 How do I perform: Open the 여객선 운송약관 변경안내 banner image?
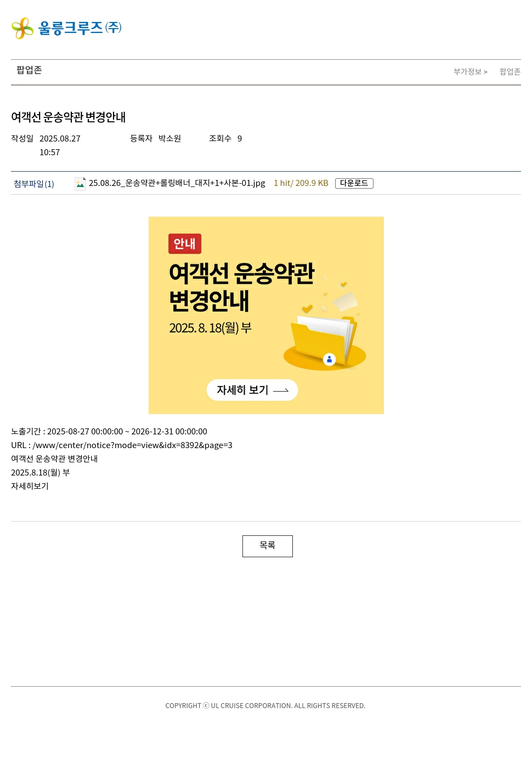(266, 315)
